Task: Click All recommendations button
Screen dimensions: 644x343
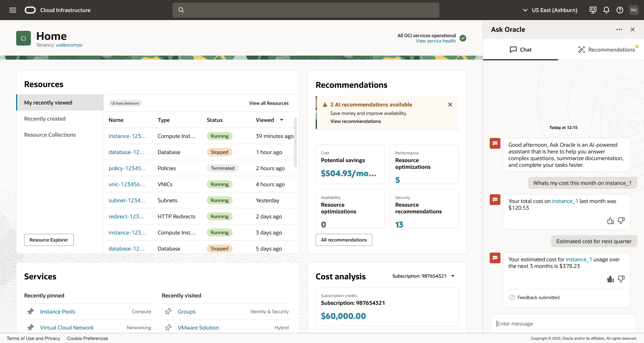Action: tap(344, 240)
